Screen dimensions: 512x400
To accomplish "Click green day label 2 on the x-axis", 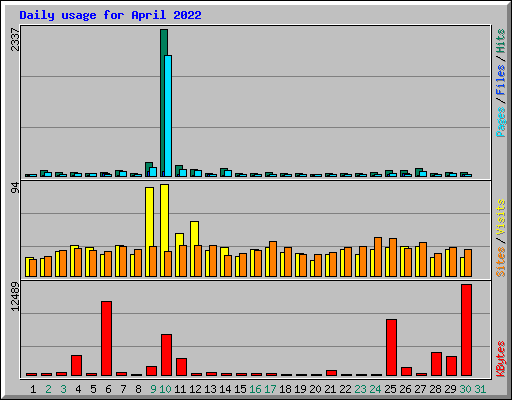I will (x=48, y=389).
